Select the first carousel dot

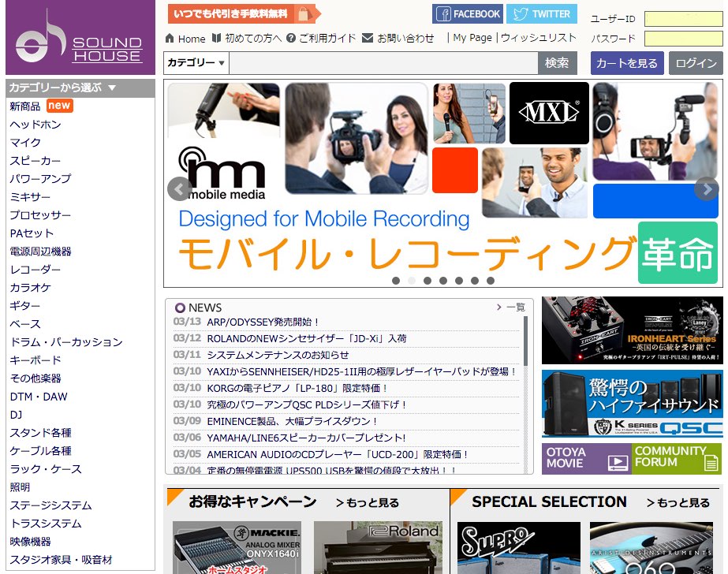[x=396, y=280]
